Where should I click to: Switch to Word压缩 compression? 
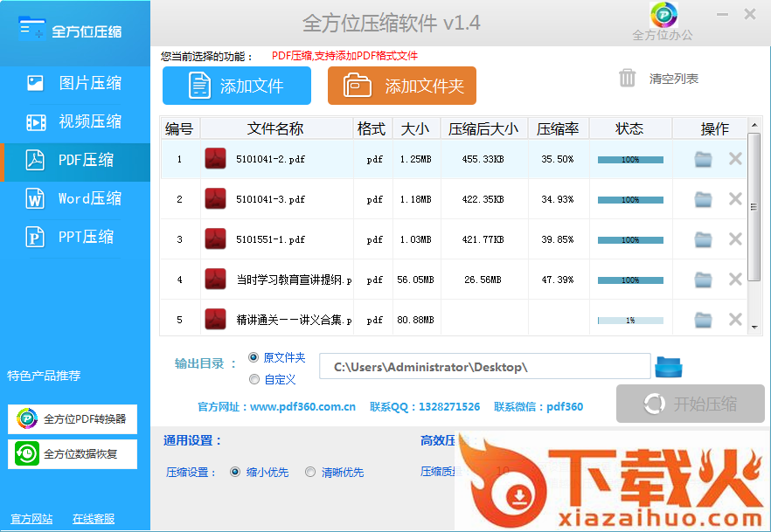pos(75,198)
